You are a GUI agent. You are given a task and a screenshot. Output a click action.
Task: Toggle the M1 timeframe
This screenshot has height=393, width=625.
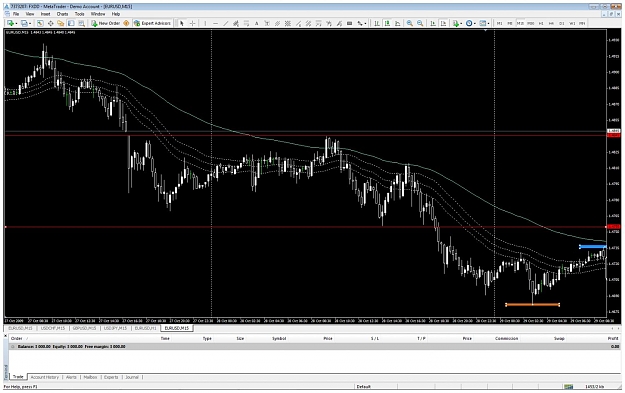(499, 23)
